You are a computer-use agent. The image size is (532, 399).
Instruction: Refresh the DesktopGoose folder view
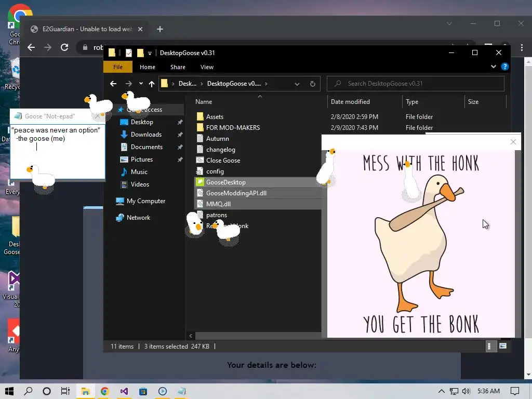pos(312,84)
